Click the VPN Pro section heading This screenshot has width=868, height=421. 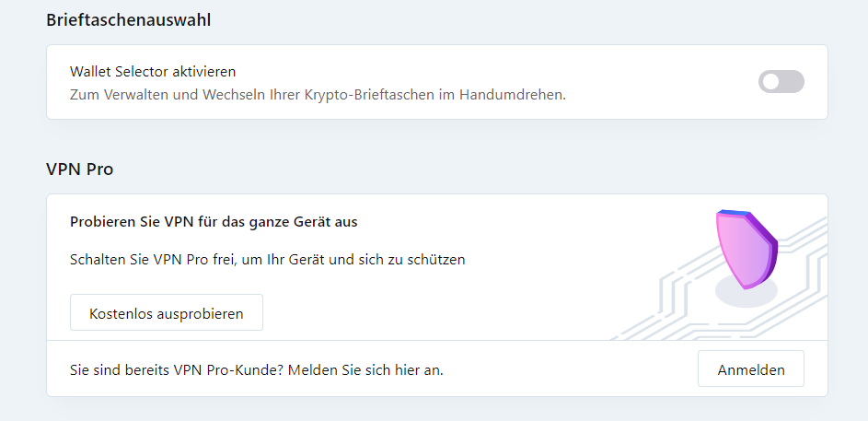click(80, 169)
